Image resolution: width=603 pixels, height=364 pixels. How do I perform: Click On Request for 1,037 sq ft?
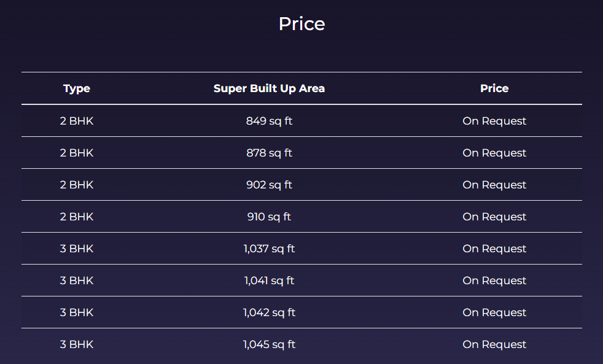click(x=494, y=249)
